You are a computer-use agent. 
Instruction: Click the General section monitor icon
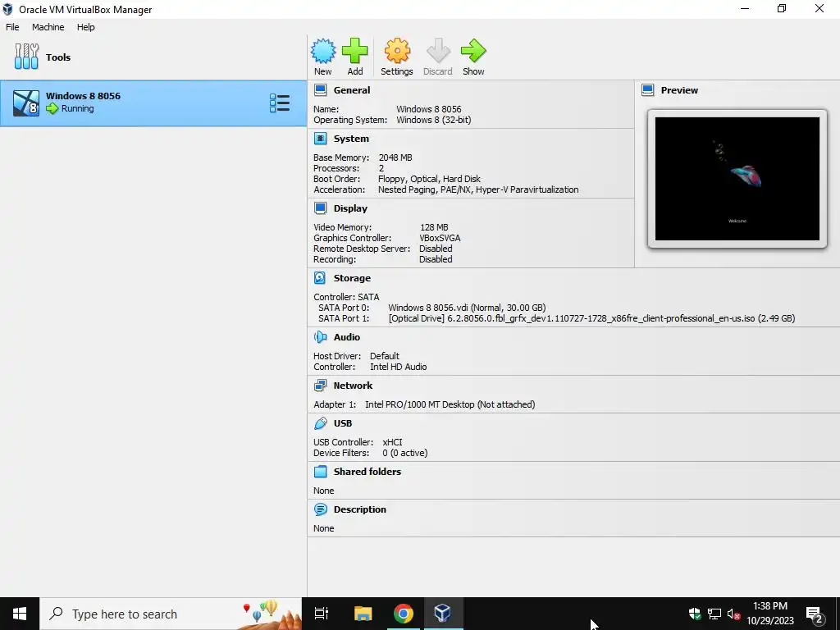coord(321,90)
